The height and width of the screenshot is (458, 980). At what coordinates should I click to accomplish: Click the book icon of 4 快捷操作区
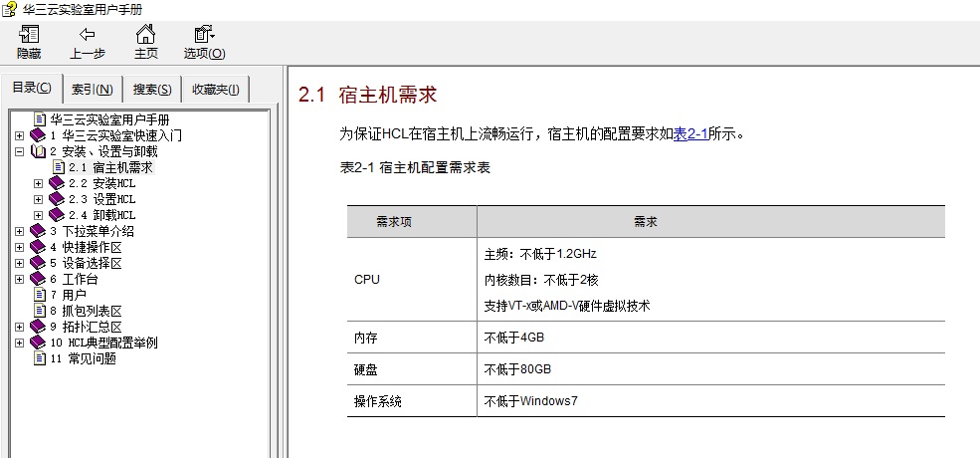coord(38,247)
